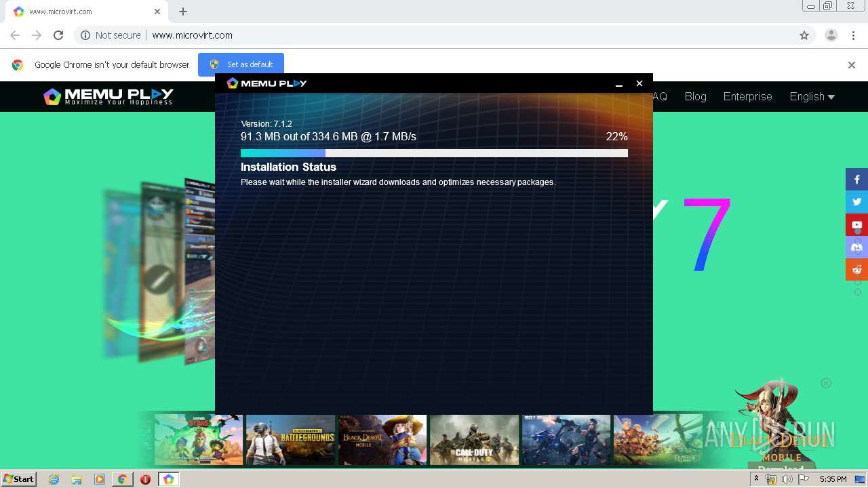The image size is (868, 488).
Task: Open the Free Fire game thumbnail
Action: 566,439
